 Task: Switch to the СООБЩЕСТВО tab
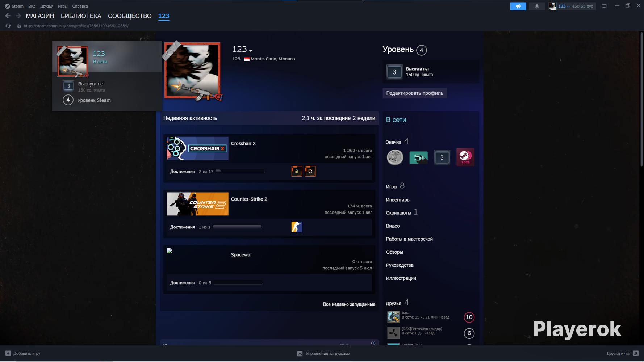pyautogui.click(x=130, y=16)
